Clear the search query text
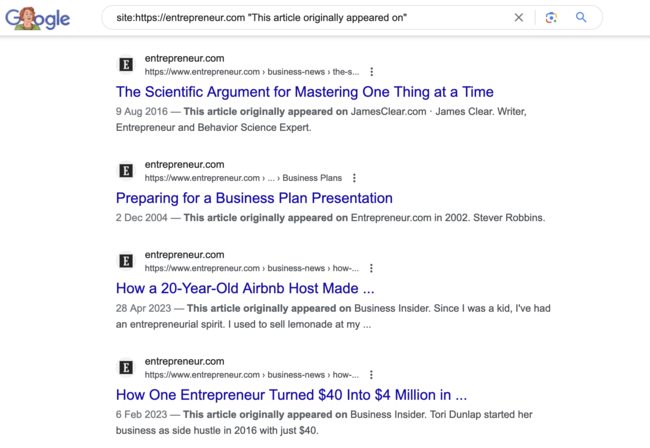Image resolution: width=650 pixels, height=448 pixels. click(x=519, y=17)
